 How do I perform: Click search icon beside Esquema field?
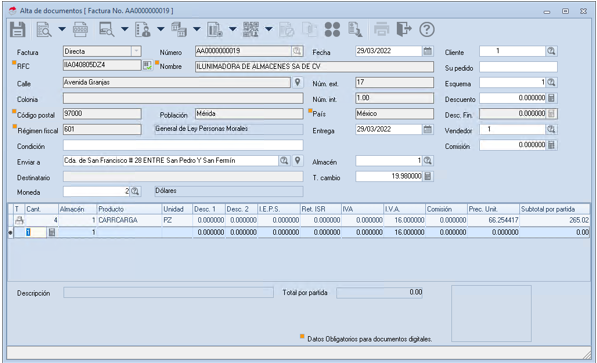(x=551, y=82)
